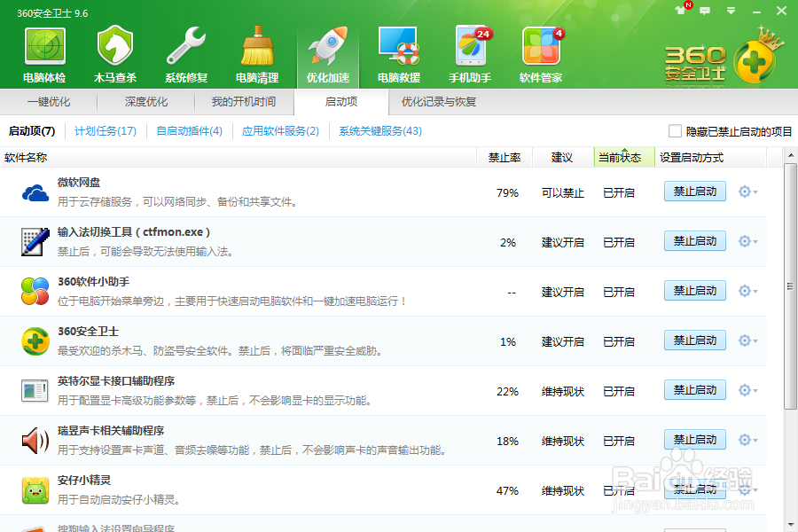Click 禁止启动 for 微软网盘

pos(694,192)
